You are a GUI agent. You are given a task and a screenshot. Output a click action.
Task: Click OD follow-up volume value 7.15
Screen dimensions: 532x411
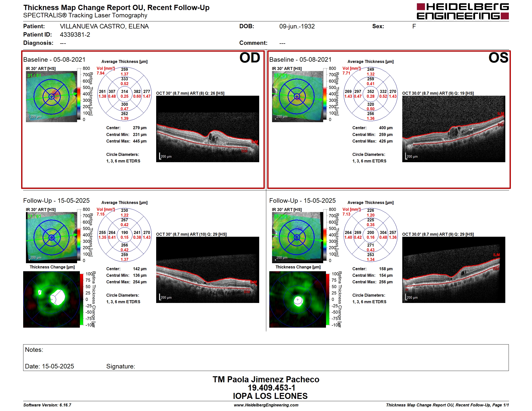tap(101, 214)
